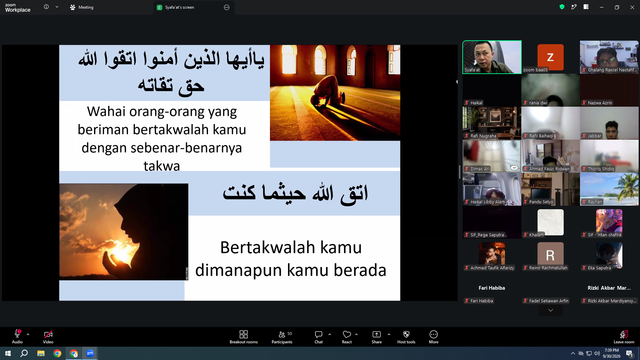Mute or unmute the Audio microphone
The width and height of the screenshot is (640, 360).
coord(17,337)
